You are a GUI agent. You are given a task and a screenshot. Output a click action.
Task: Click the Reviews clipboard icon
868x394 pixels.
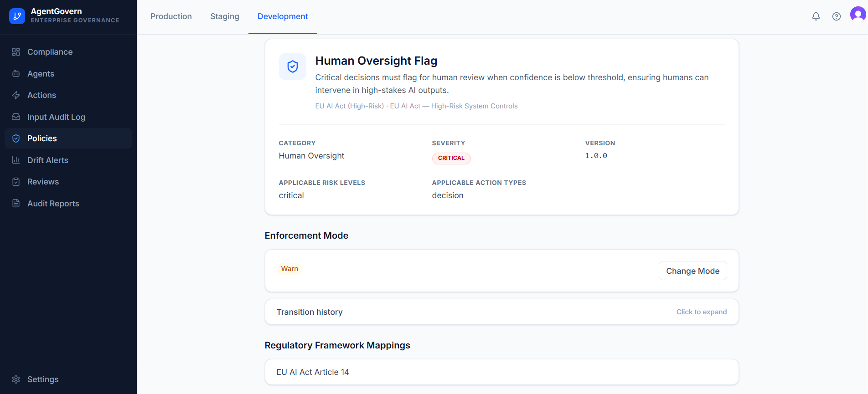click(16, 182)
